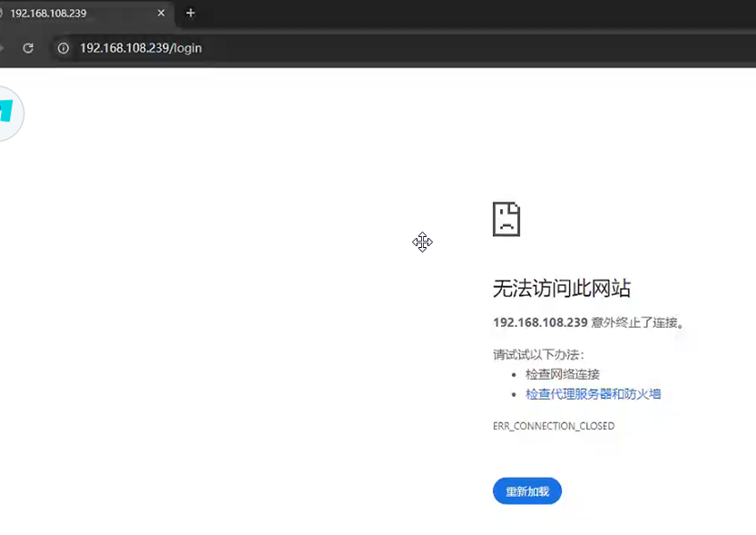Open a new tab with the plus icon

(x=189, y=14)
